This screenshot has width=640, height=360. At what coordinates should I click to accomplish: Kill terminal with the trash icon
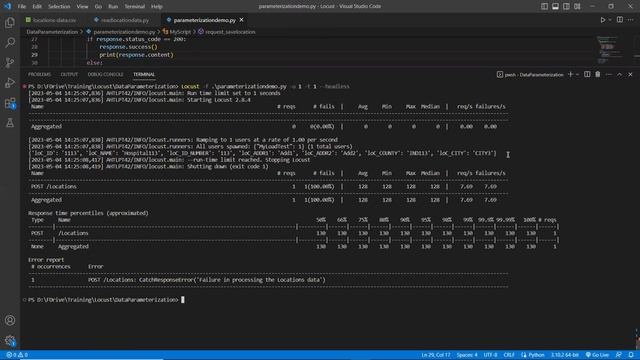click(x=598, y=74)
